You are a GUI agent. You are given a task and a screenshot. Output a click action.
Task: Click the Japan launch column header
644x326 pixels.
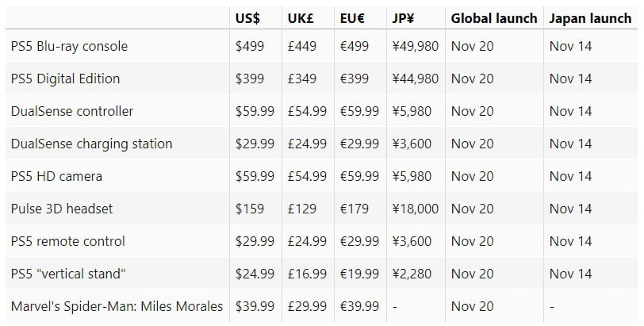[590, 17]
